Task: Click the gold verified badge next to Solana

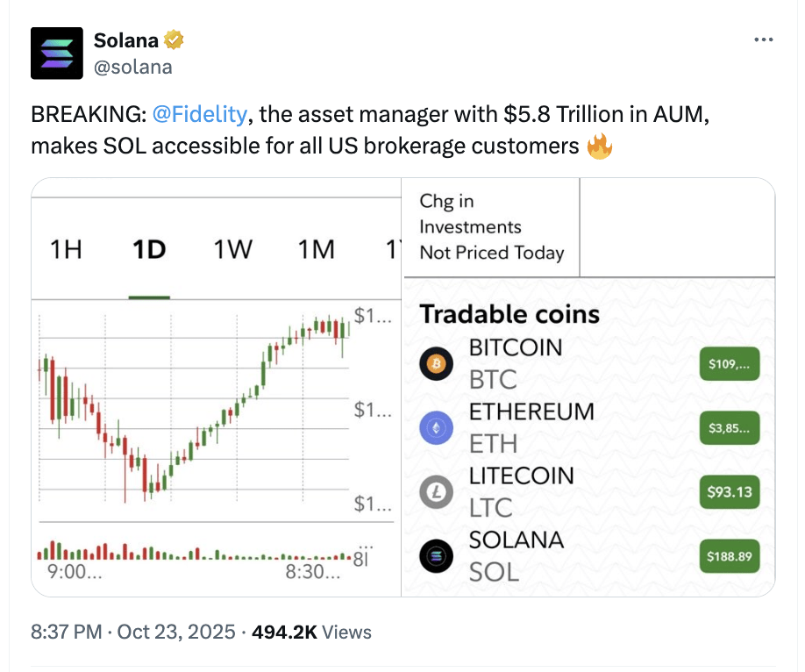Action: (175, 40)
